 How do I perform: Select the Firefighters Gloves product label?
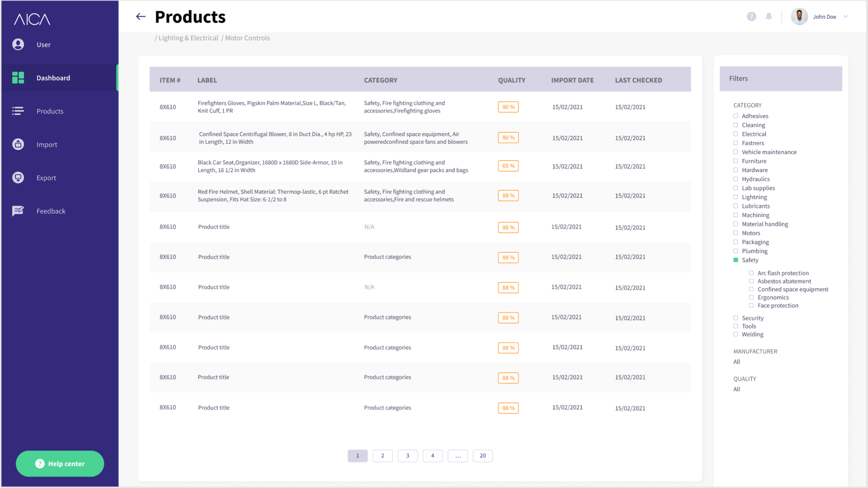pos(272,107)
